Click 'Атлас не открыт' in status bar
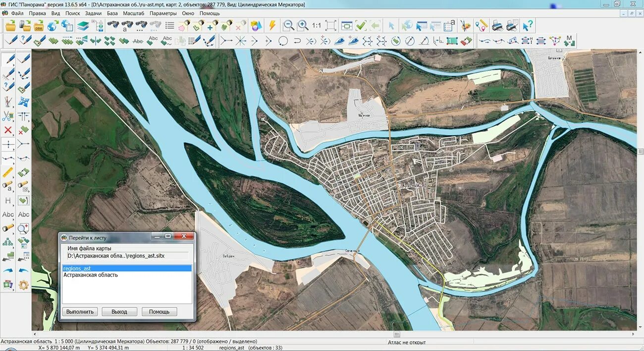This screenshot has width=644, height=351. tap(407, 342)
